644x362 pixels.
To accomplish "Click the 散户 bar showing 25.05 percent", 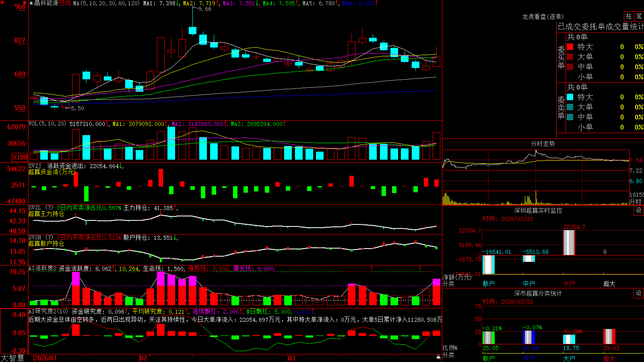I will point(489,337).
